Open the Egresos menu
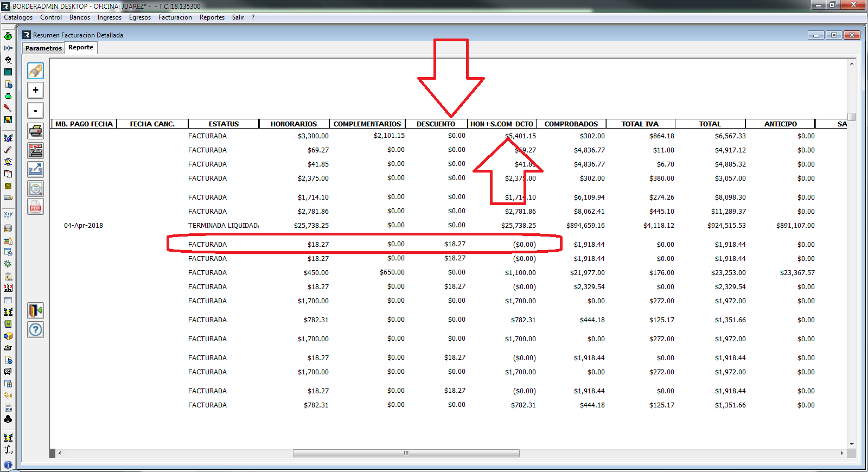The height and width of the screenshot is (472, 868). point(140,17)
